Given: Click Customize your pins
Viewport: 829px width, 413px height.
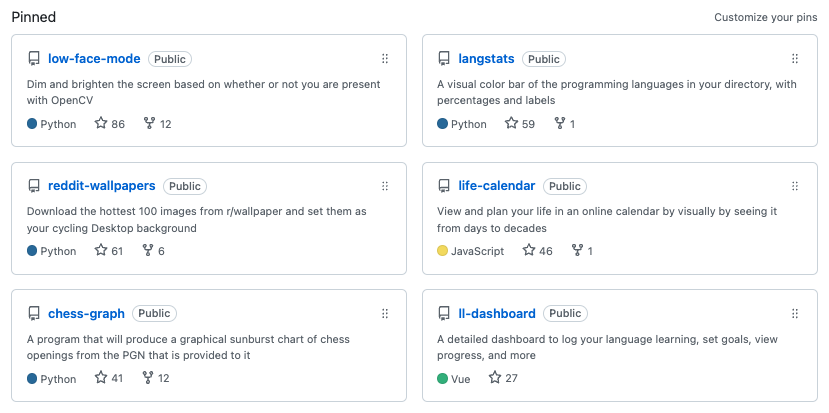Looking at the screenshot, I should [x=765, y=17].
